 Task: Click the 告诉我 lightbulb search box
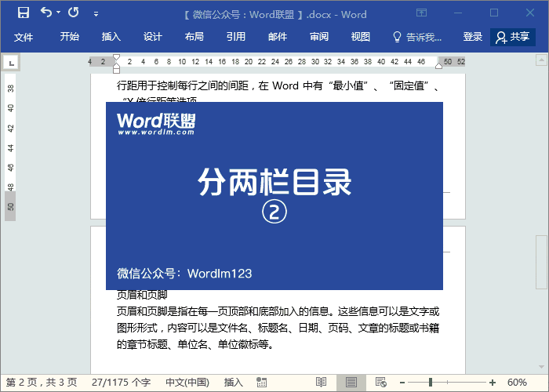click(x=417, y=37)
